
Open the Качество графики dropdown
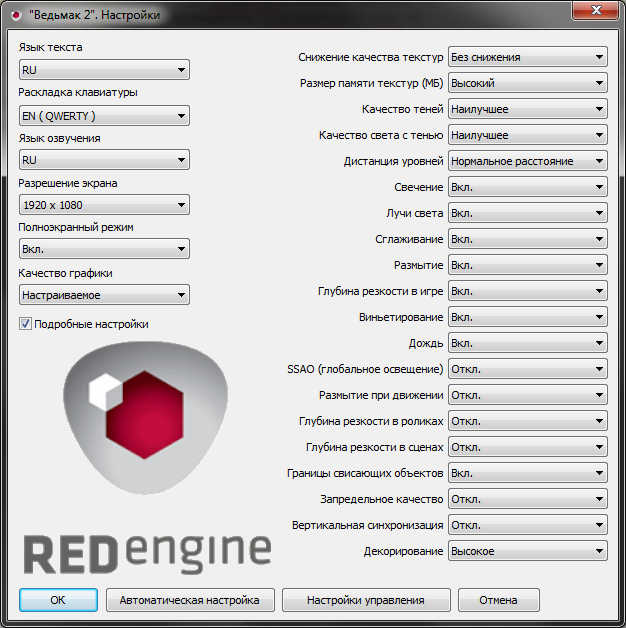pyautogui.click(x=104, y=295)
